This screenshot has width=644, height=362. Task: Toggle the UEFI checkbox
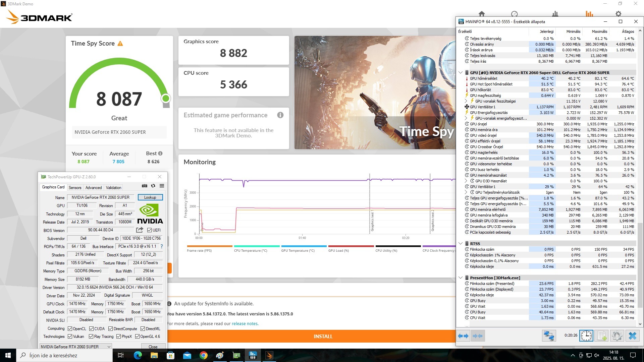[x=150, y=230]
